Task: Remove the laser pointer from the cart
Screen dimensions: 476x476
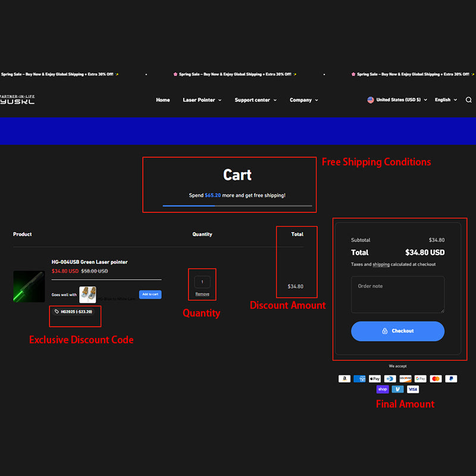Action: point(202,294)
